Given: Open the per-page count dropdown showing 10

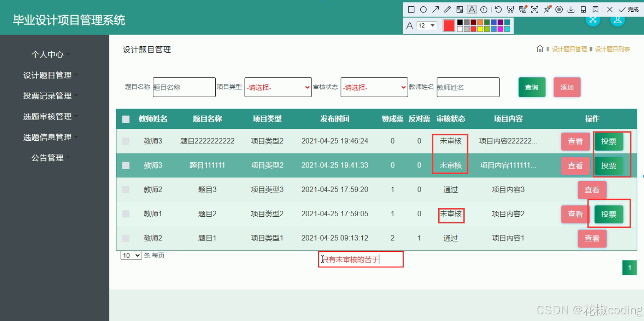Looking at the screenshot, I should 131,255.
